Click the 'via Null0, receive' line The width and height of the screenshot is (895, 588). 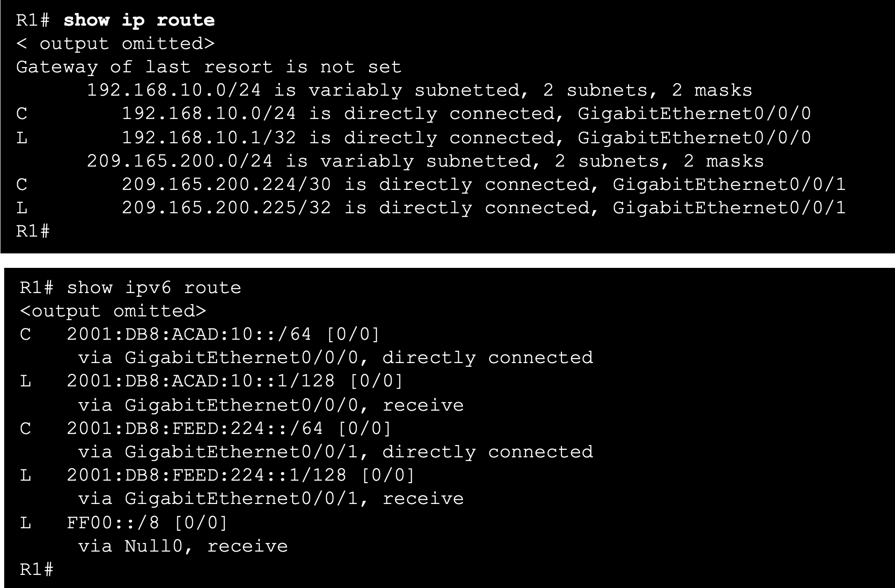(x=183, y=546)
